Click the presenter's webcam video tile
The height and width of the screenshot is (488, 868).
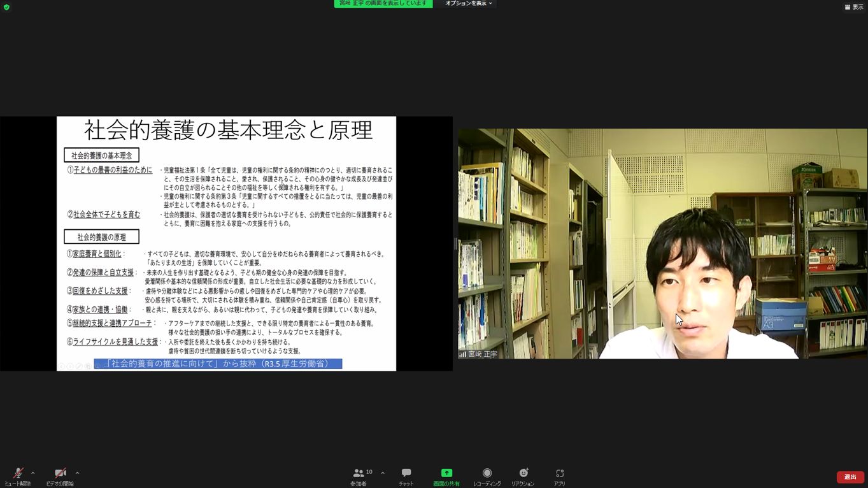coord(662,243)
